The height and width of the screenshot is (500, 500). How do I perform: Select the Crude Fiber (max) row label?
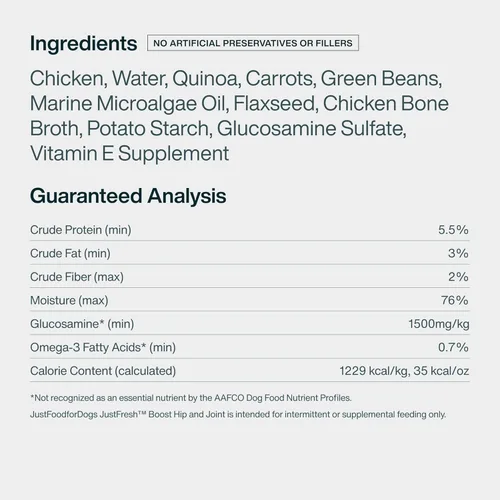click(x=77, y=277)
